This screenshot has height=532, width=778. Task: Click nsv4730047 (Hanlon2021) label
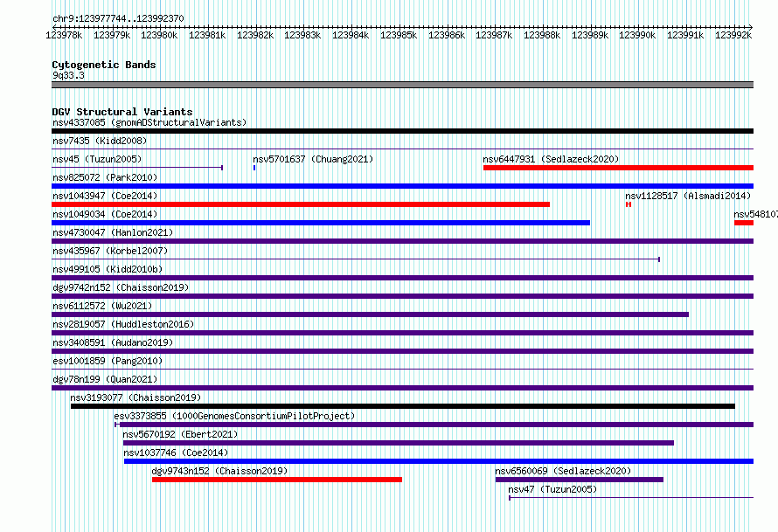[113, 232]
